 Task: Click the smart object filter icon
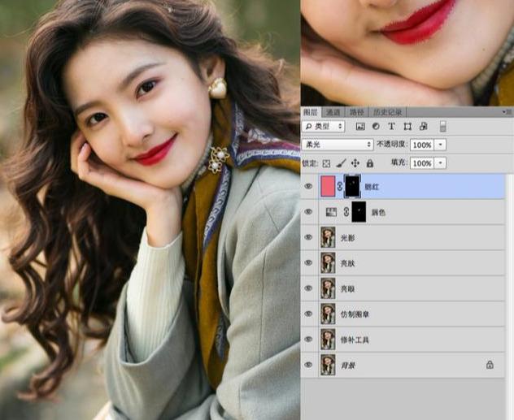point(423,127)
